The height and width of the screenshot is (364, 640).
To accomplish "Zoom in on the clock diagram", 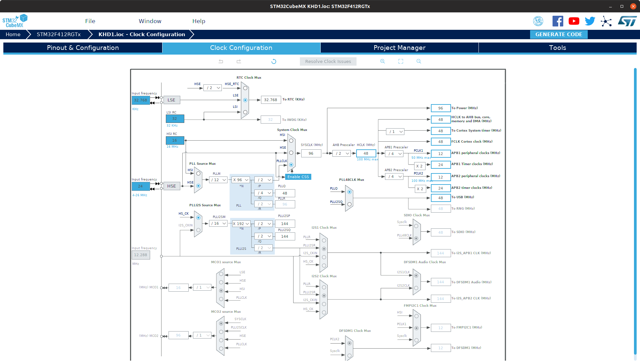I will 383,61.
